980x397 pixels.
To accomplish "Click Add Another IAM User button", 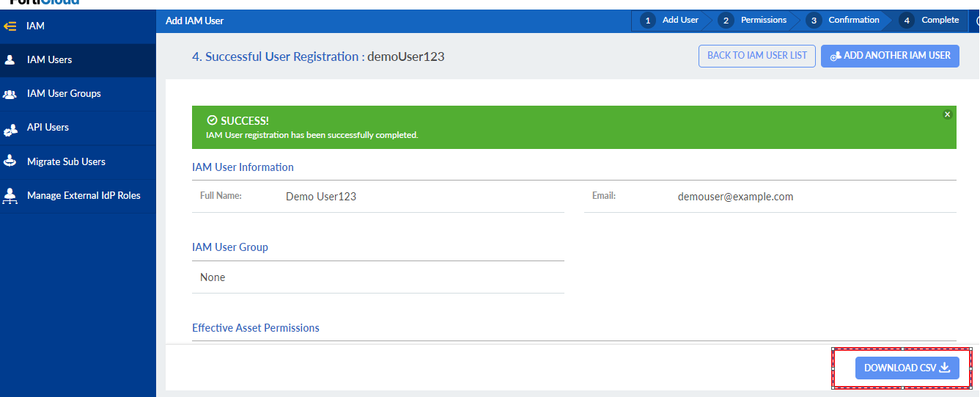I will coord(890,56).
